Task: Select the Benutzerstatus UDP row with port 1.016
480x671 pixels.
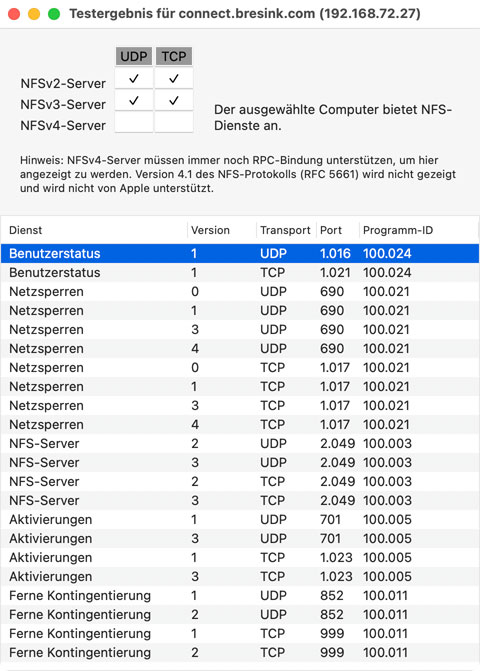Action: click(240, 253)
